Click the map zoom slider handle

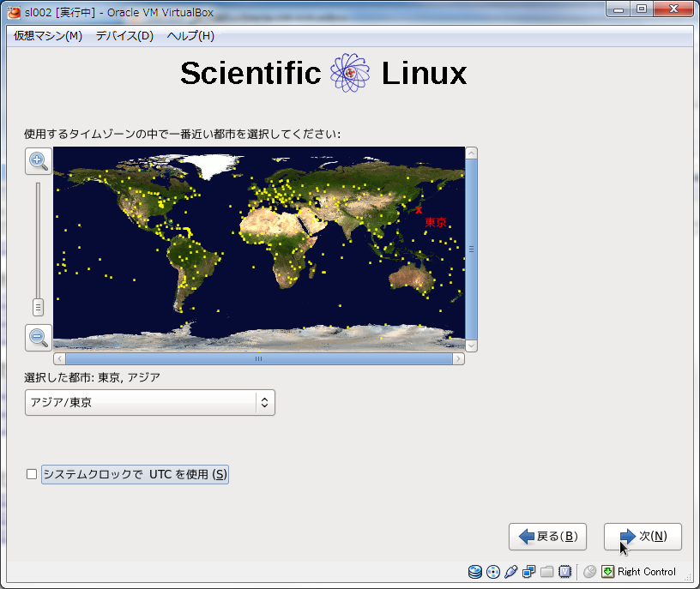38,307
